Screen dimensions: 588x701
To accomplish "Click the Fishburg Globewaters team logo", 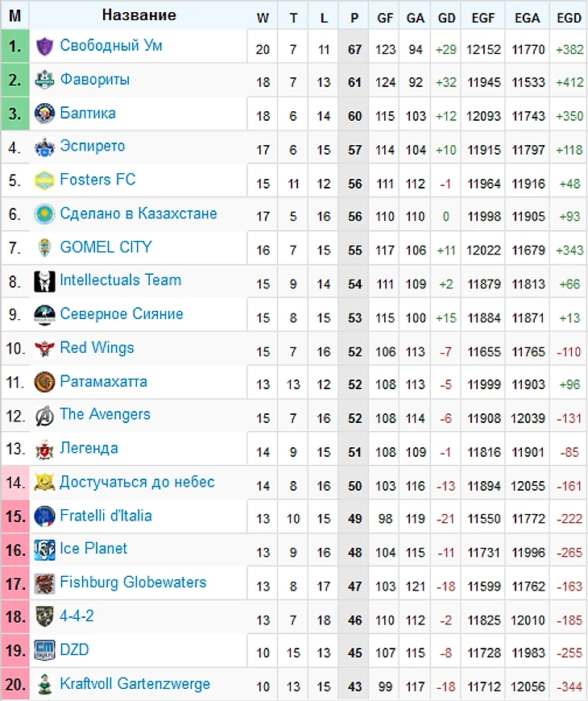I will (x=44, y=583).
